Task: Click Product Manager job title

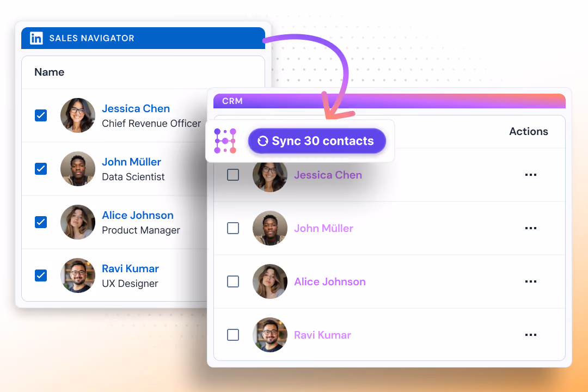Action: pos(141,230)
